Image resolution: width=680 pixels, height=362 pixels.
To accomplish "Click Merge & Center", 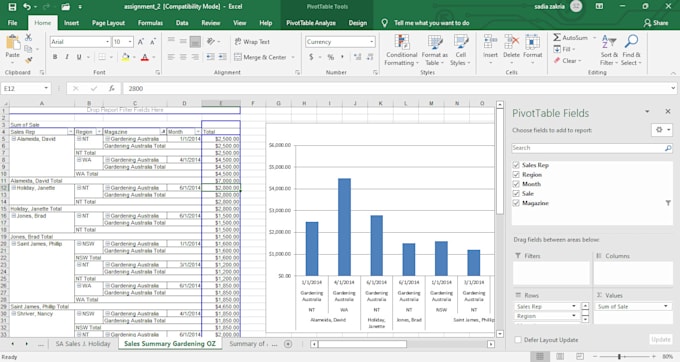I will 260,57.
